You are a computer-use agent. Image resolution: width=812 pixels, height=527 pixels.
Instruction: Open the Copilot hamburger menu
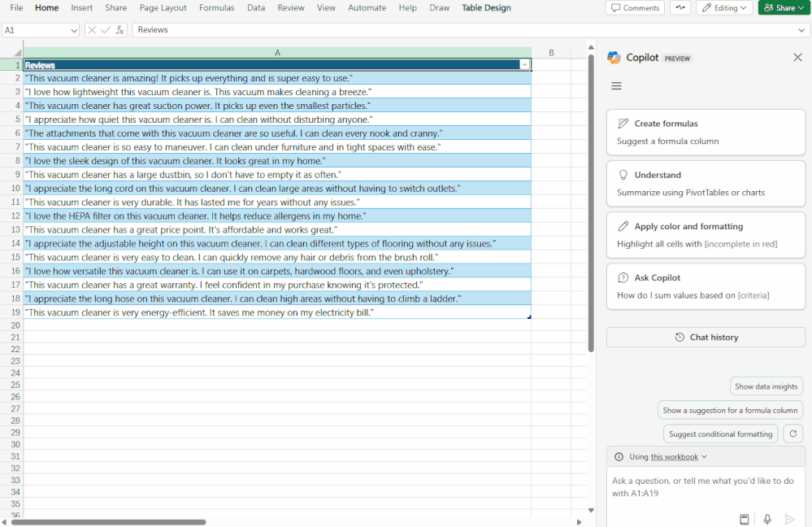[616, 86]
